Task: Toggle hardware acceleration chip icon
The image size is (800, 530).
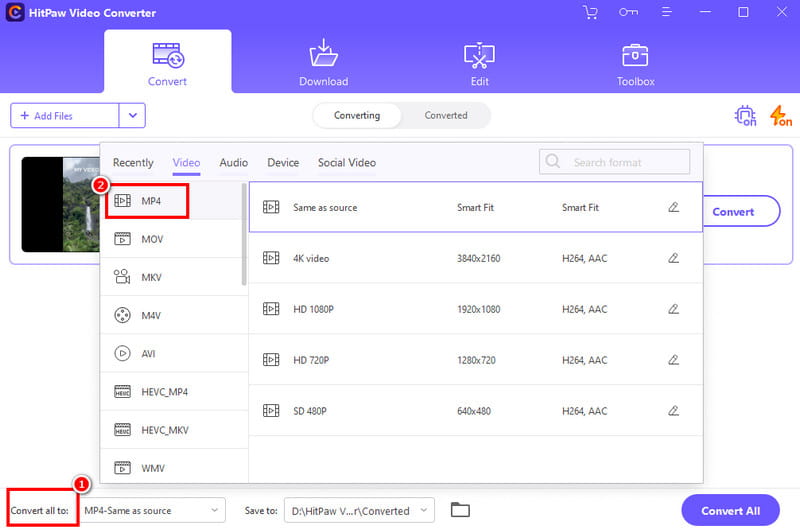Action: [x=745, y=116]
